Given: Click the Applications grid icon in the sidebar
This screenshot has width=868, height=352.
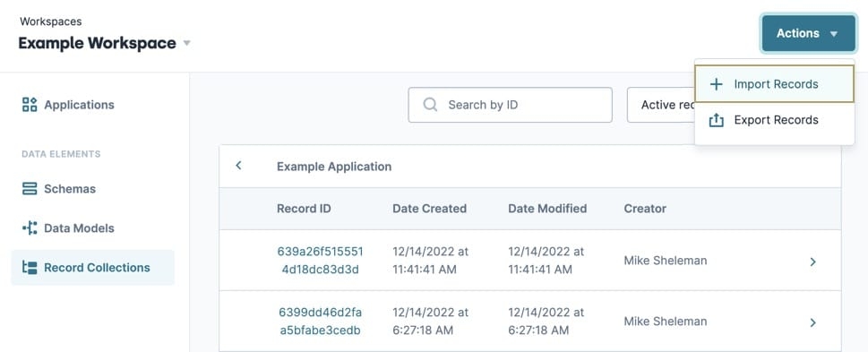Looking at the screenshot, I should [x=30, y=105].
